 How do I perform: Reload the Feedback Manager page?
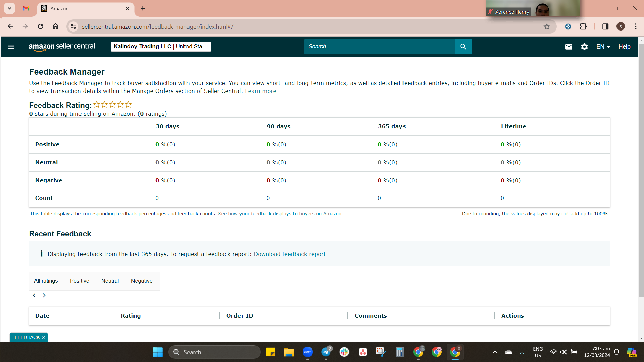[x=40, y=26]
